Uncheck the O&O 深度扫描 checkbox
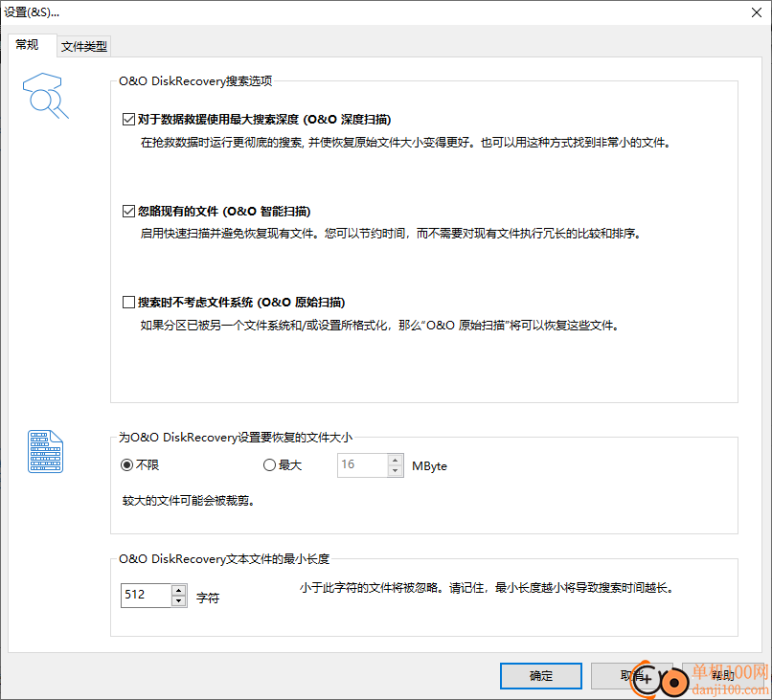Screen dimensions: 772x700 pos(128,120)
